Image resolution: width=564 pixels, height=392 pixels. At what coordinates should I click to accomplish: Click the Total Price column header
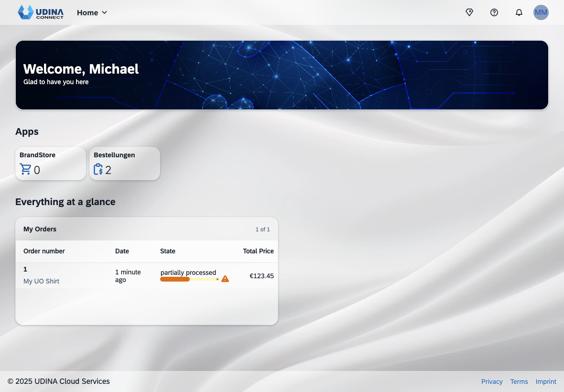coord(258,251)
